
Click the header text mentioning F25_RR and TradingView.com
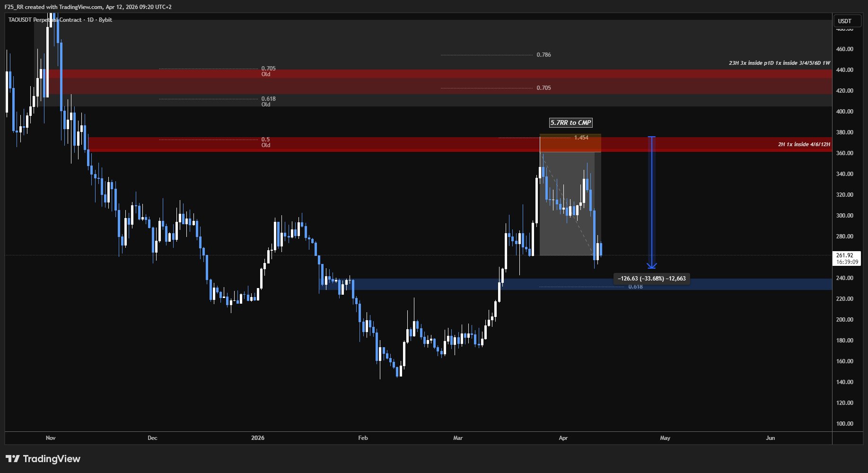tap(88, 7)
